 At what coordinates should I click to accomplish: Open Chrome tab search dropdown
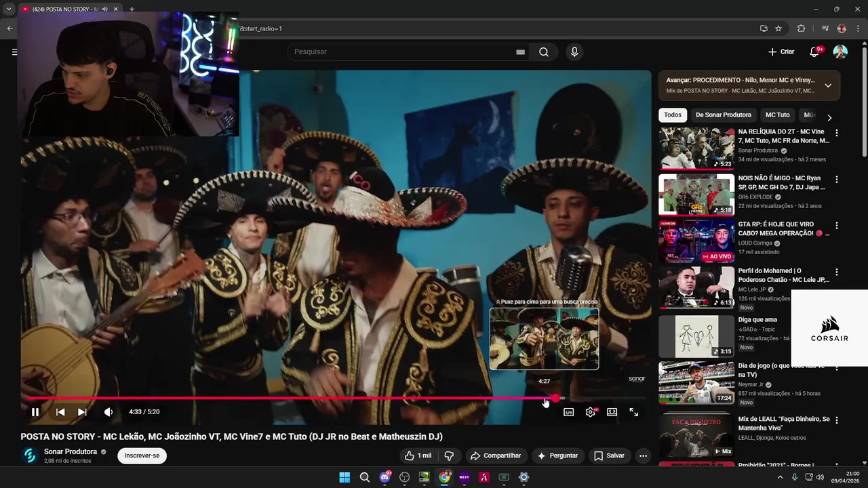tap(9, 9)
